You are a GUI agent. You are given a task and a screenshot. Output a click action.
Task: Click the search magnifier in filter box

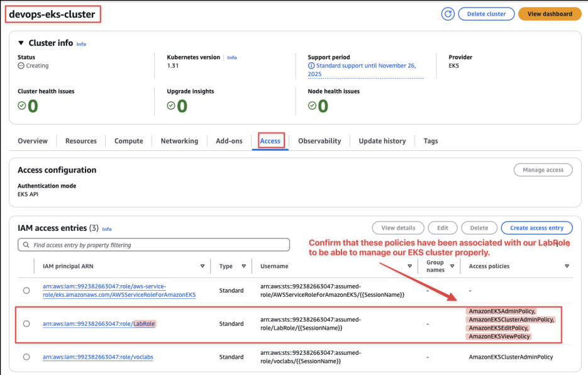(26, 245)
